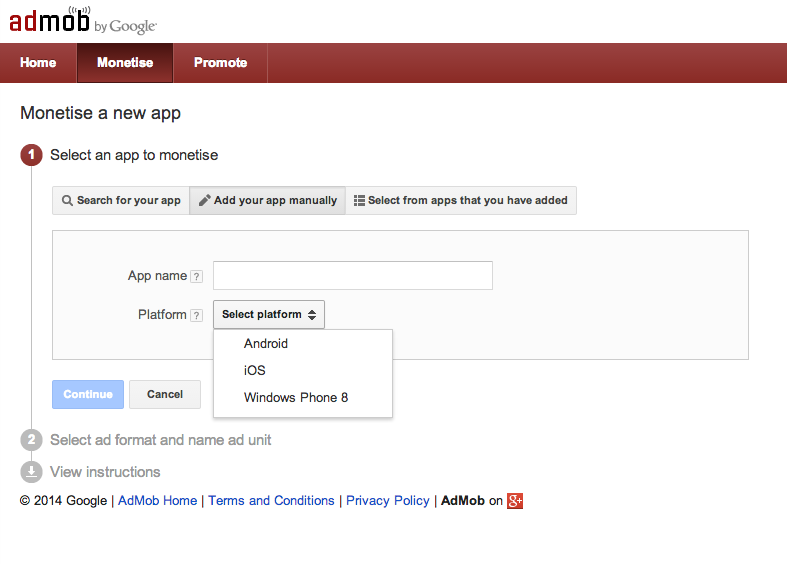Click Select ad format and name ad unit

[161, 440]
